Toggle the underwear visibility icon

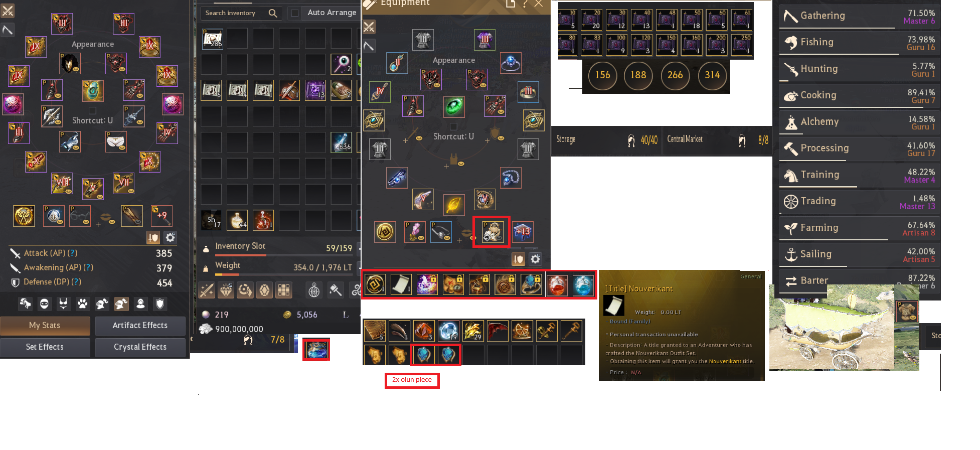(x=64, y=304)
